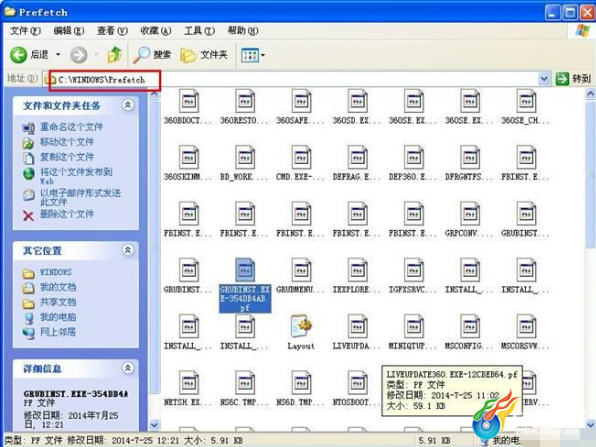
Task: Open the WINDOWS folder link
Action: (x=55, y=272)
